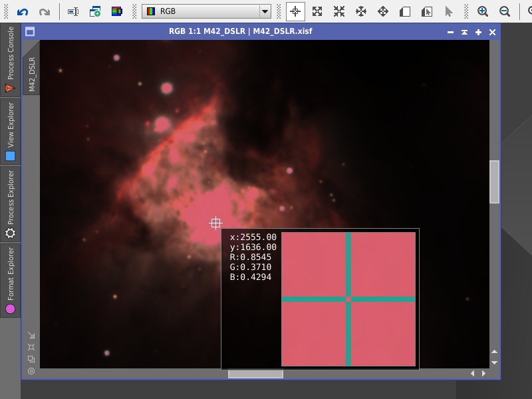Click the view identifier icon beside Redo
Screen dimensions: 532x399
point(73,12)
